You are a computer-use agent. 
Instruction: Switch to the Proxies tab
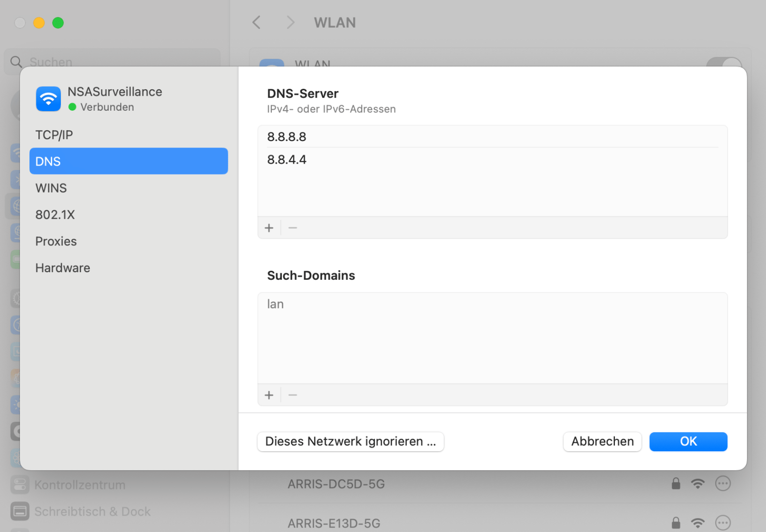coord(56,241)
